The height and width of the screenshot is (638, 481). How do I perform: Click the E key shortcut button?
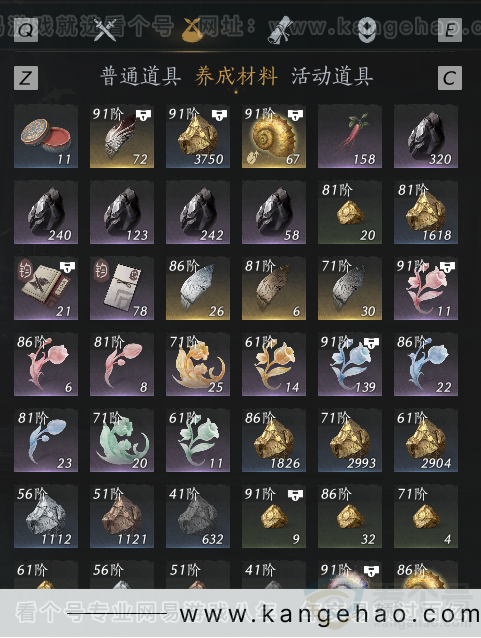450,30
